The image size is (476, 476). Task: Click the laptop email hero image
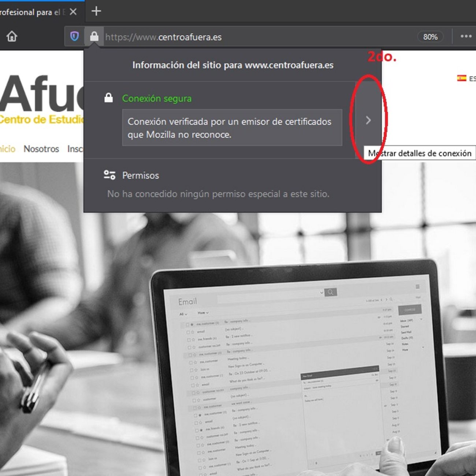click(293, 366)
